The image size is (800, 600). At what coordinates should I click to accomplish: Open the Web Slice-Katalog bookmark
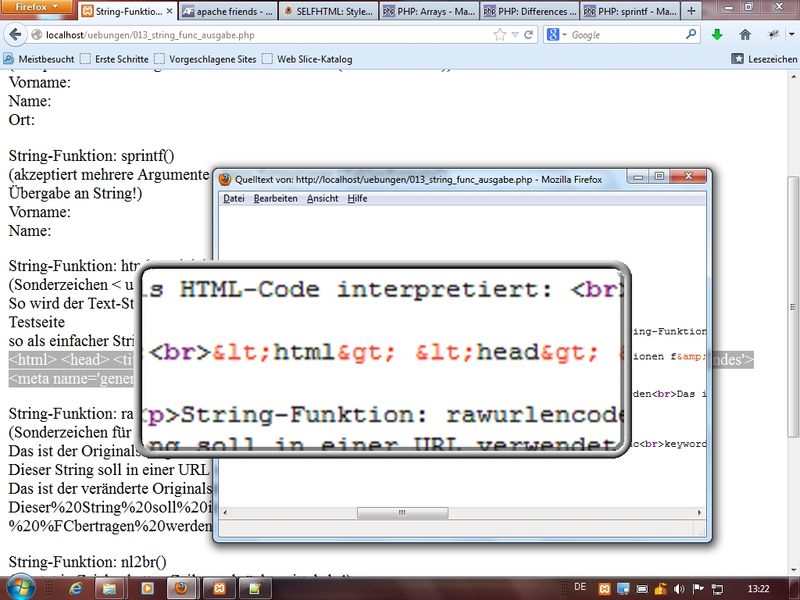tap(306, 59)
